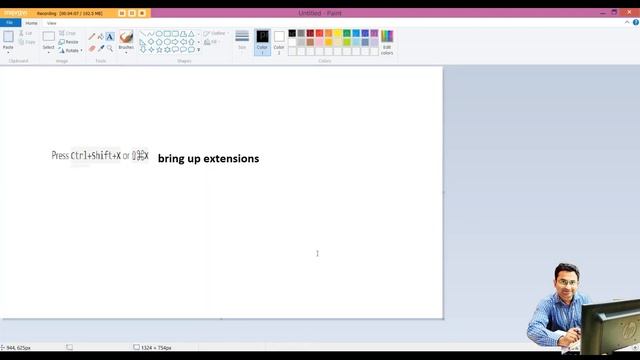Viewport: 640px width, 360px height.
Task: Select the Eraser tool
Action: [92, 49]
